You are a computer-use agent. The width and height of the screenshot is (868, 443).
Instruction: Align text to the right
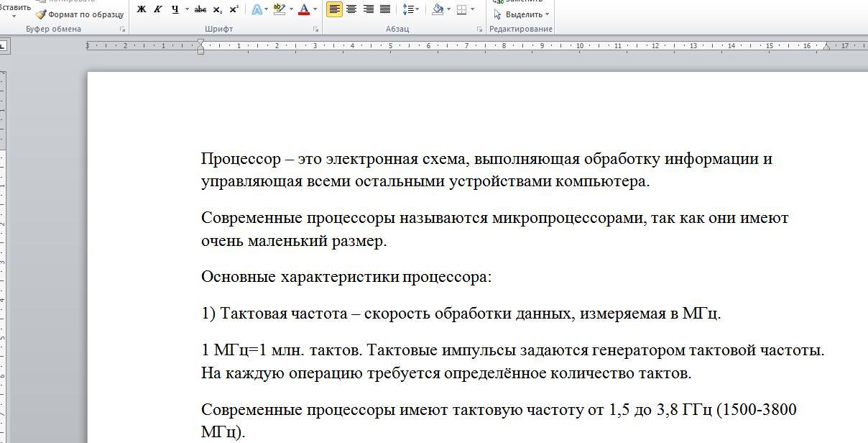[x=368, y=9]
